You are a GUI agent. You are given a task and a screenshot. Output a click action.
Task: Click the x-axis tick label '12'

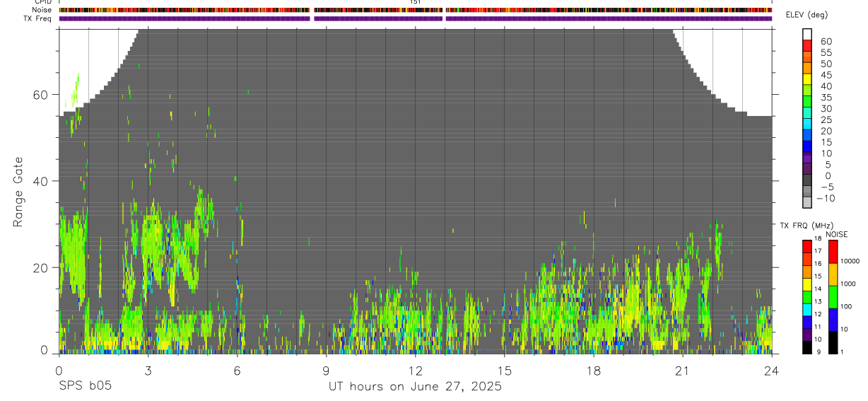(415, 370)
